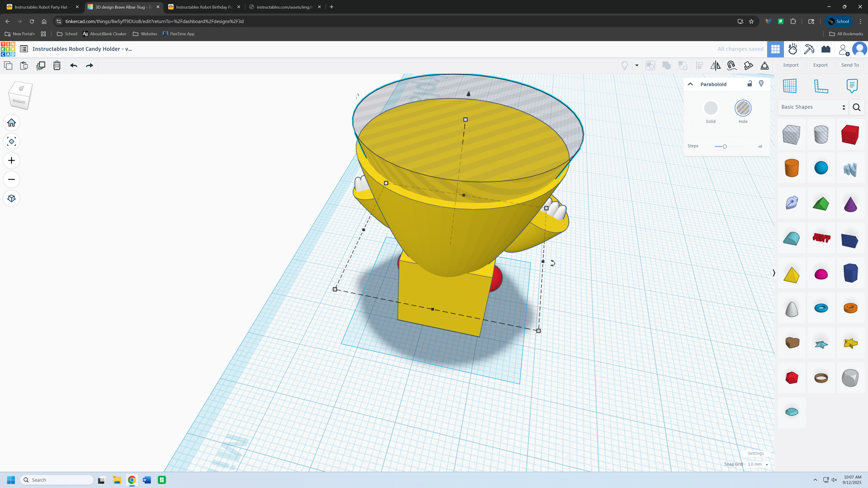Set Paraboloid to Solid

coord(711,108)
